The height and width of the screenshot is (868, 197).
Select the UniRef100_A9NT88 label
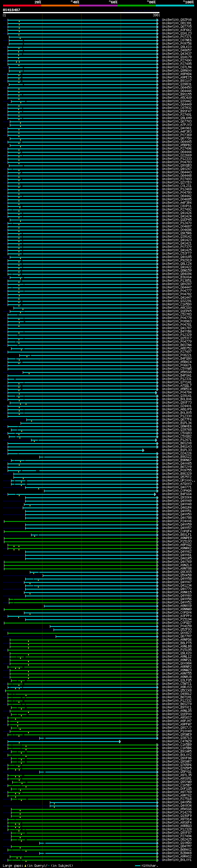pyautogui.click(x=176, y=568)
